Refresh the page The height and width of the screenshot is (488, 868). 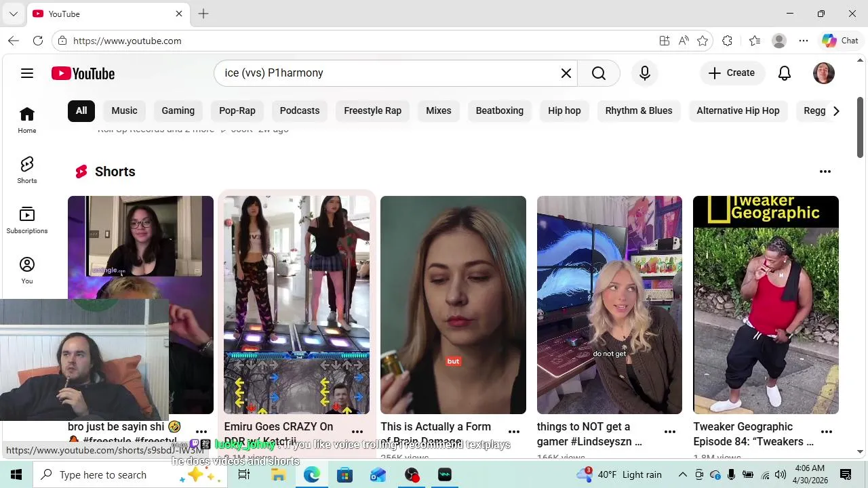38,41
